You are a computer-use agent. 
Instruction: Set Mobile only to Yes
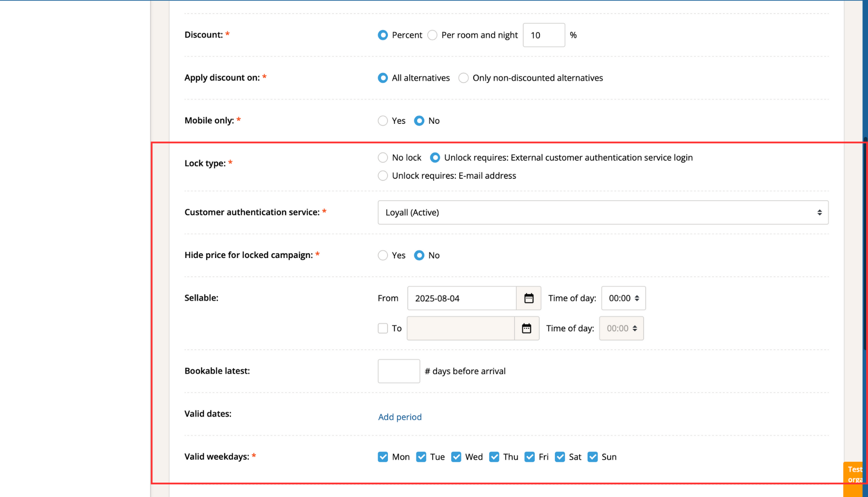(x=383, y=121)
